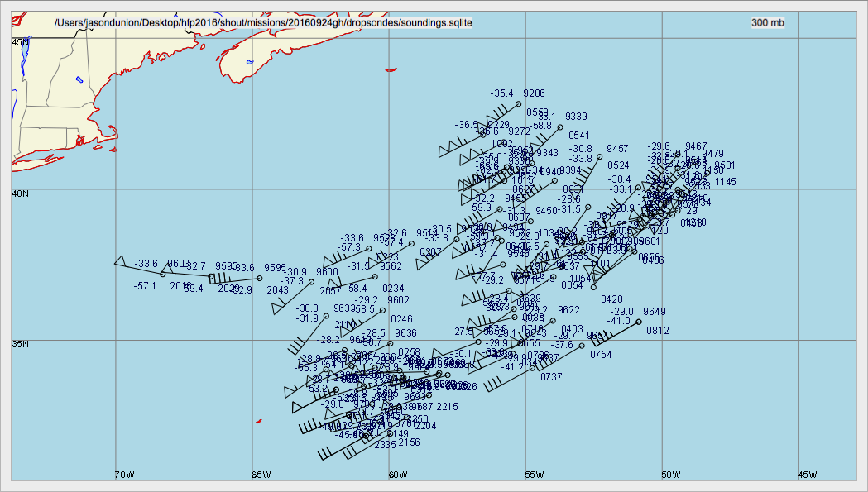Select the '9602' height value

tap(399, 300)
